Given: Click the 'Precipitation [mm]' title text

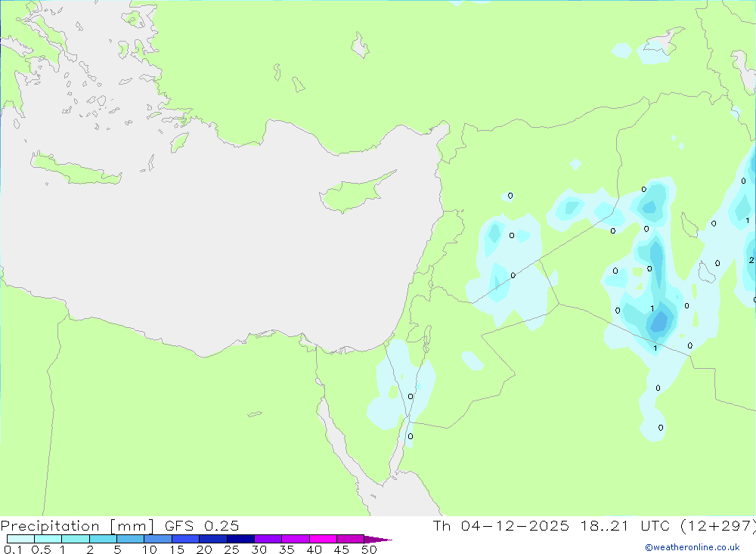Looking at the screenshot, I should [77, 526].
